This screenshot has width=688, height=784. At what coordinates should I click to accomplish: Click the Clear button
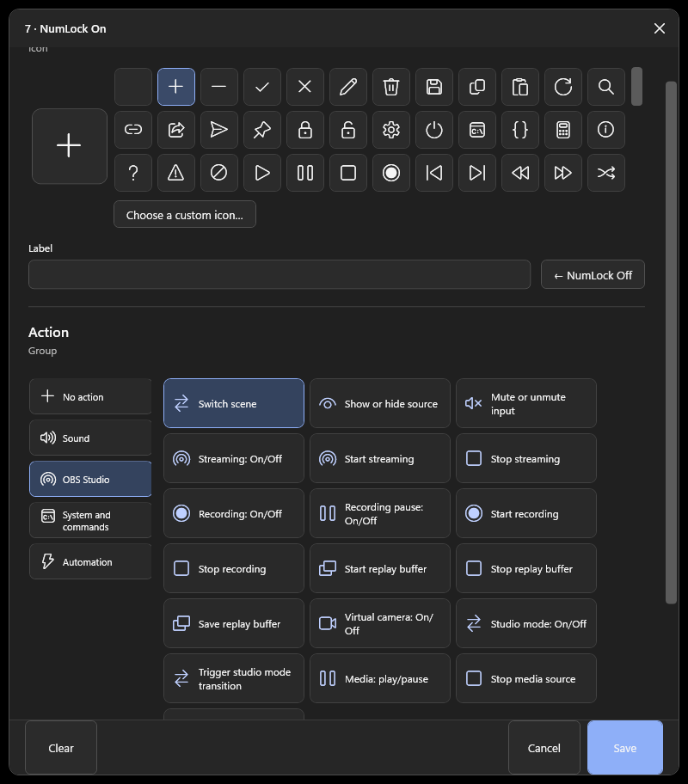coord(61,748)
